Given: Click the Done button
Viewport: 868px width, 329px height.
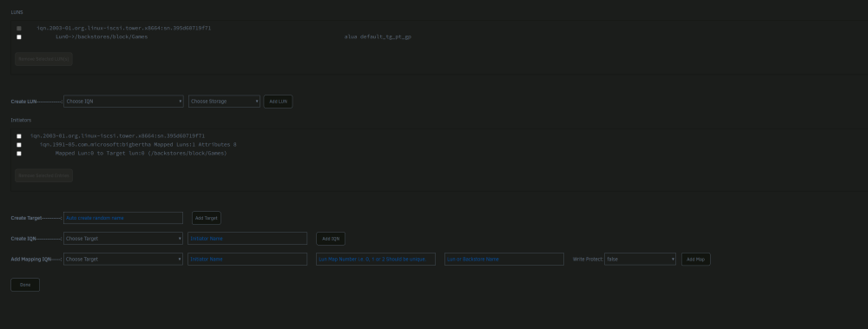Looking at the screenshot, I should tap(25, 285).
